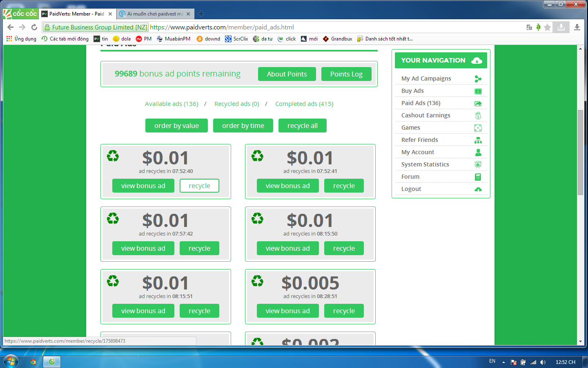Show hidden system tray icons

(x=503, y=362)
